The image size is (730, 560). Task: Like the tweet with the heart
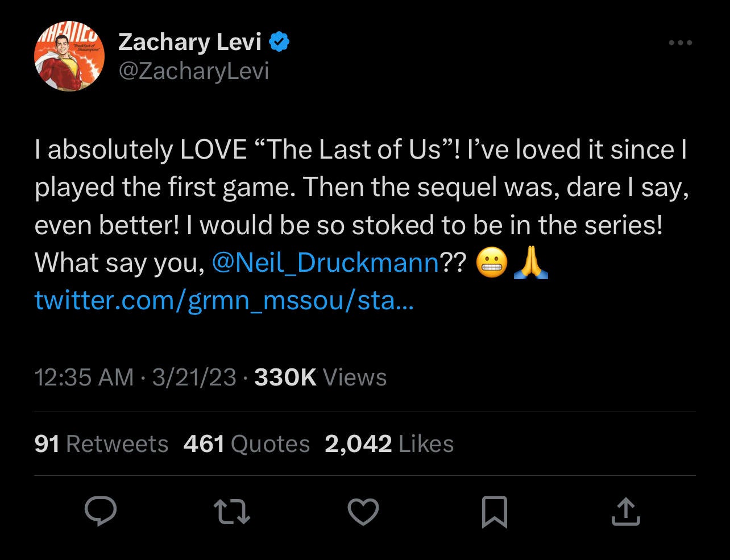coord(364,512)
